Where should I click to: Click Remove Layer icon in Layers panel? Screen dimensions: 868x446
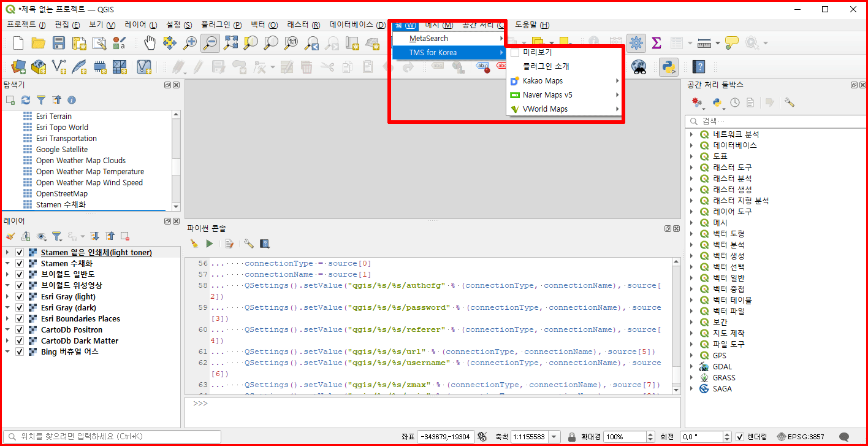coord(125,236)
